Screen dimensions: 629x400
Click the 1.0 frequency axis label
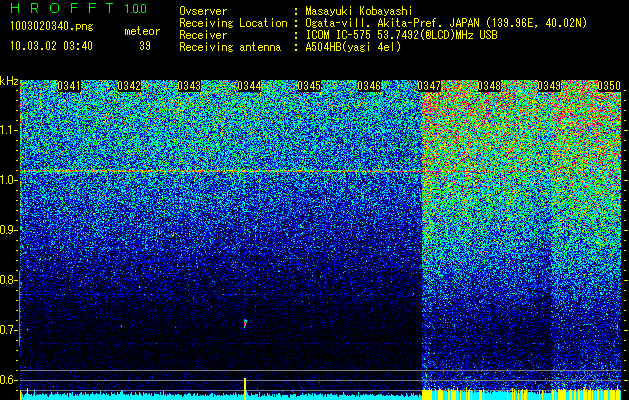(9, 180)
